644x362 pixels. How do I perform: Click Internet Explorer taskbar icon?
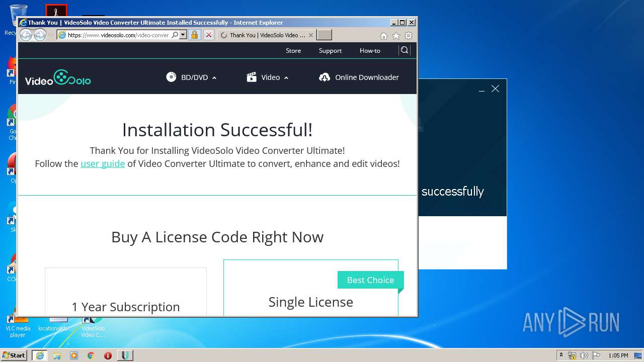point(40,355)
